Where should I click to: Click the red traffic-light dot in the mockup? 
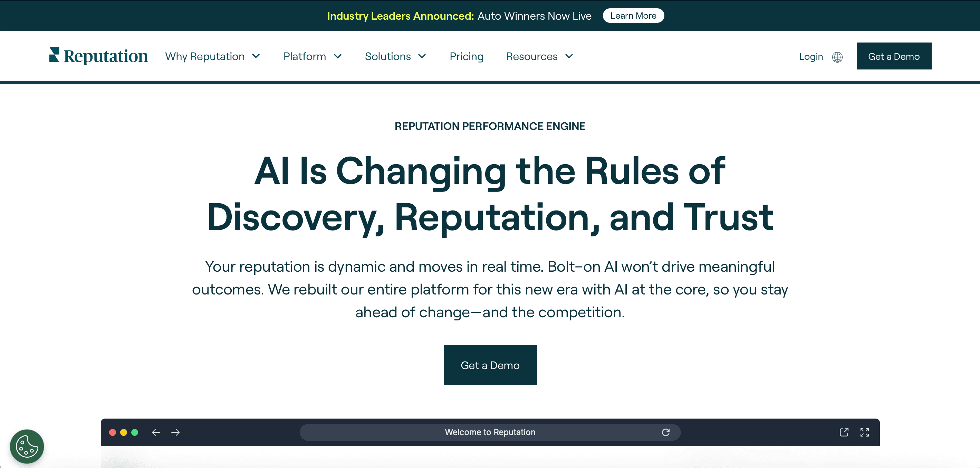click(113, 432)
